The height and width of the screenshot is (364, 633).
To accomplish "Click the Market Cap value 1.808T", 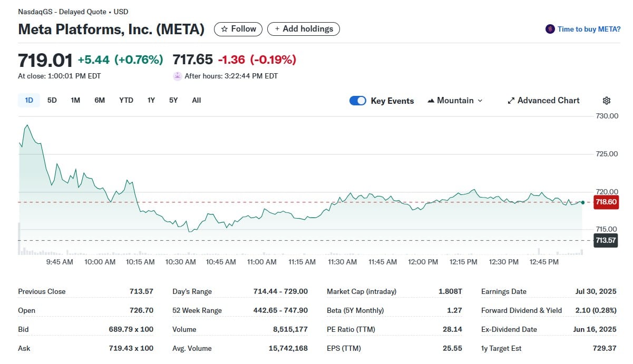I will click(x=450, y=291).
